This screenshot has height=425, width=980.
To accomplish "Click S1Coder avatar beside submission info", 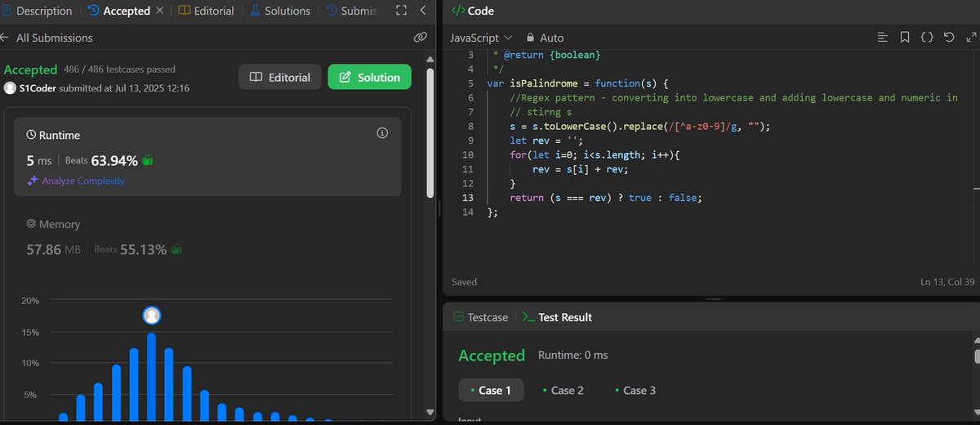I will point(10,87).
